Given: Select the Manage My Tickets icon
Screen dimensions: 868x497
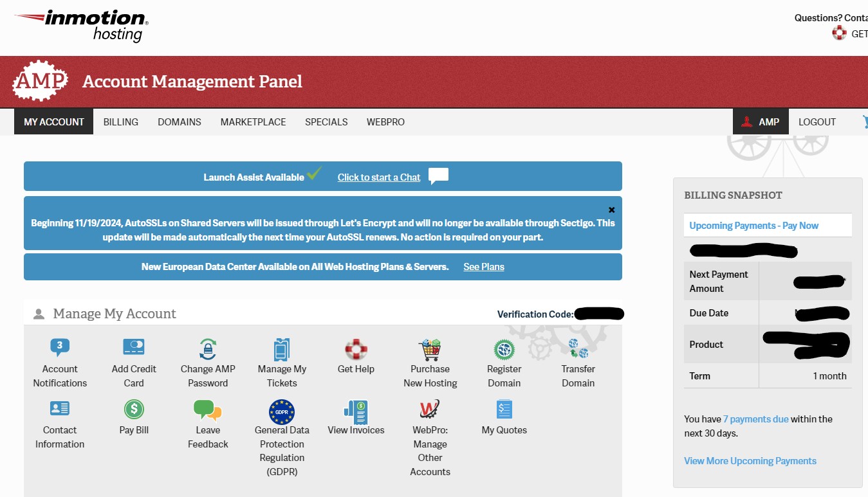Looking at the screenshot, I should (282, 350).
